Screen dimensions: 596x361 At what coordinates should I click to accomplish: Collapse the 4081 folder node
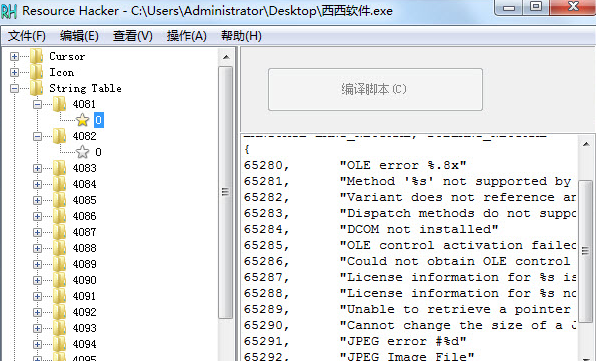[x=37, y=104]
